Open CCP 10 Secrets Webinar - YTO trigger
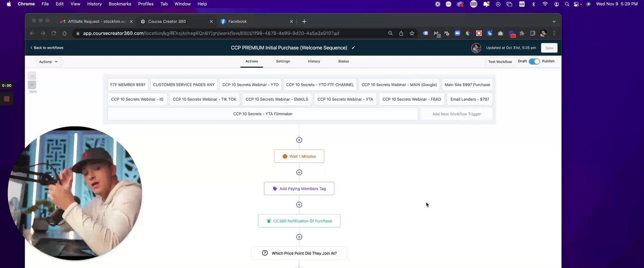Screen dimensions: 644x268 coord(250,84)
